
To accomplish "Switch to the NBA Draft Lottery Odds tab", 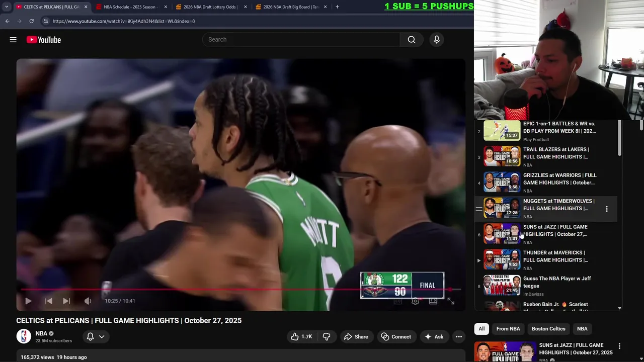I will coord(210,7).
